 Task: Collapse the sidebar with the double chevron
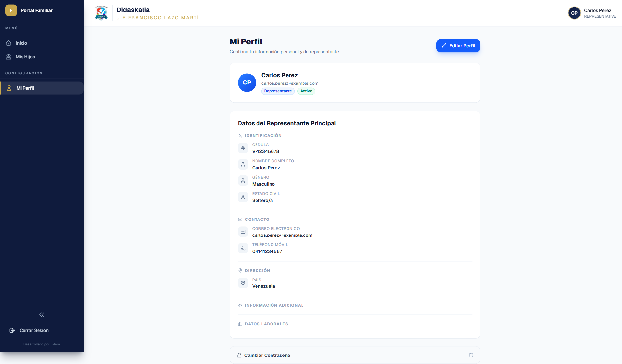pyautogui.click(x=42, y=315)
